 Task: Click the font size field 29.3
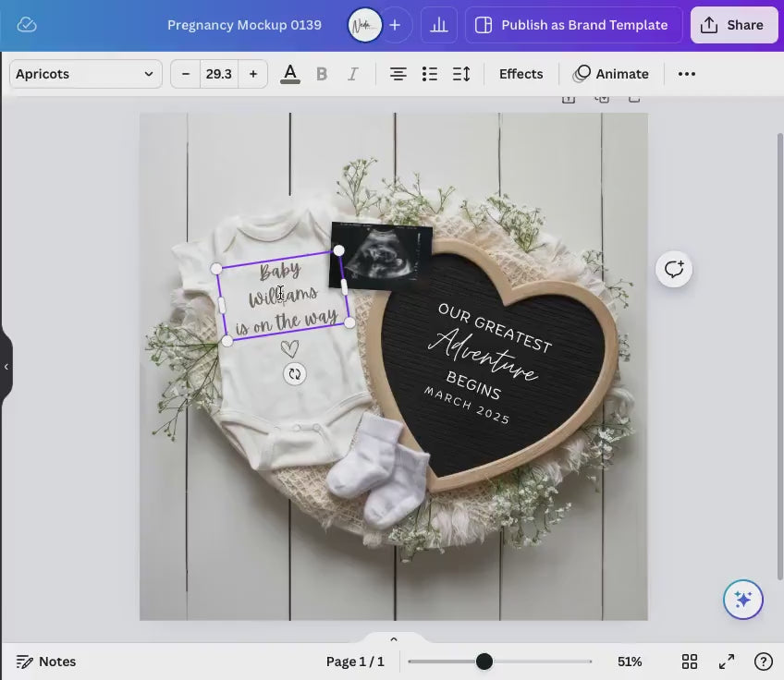point(219,74)
